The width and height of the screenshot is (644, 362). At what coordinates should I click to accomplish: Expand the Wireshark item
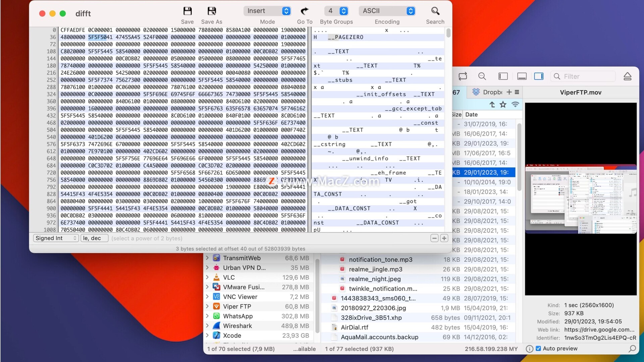pyautogui.click(x=207, y=326)
